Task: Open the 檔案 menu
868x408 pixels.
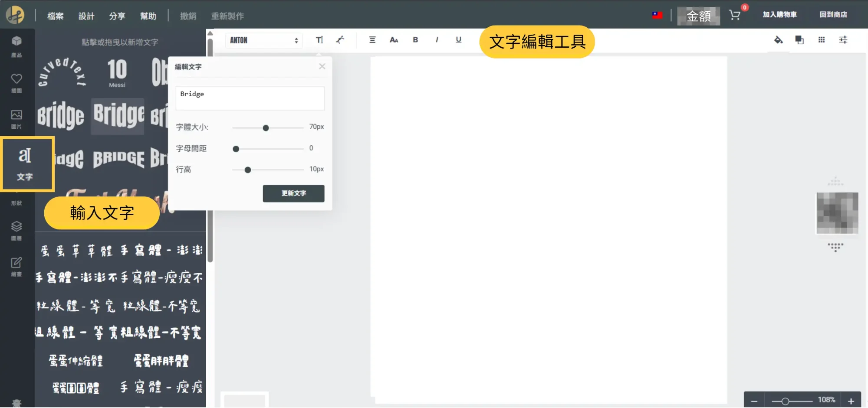Action: click(x=55, y=16)
